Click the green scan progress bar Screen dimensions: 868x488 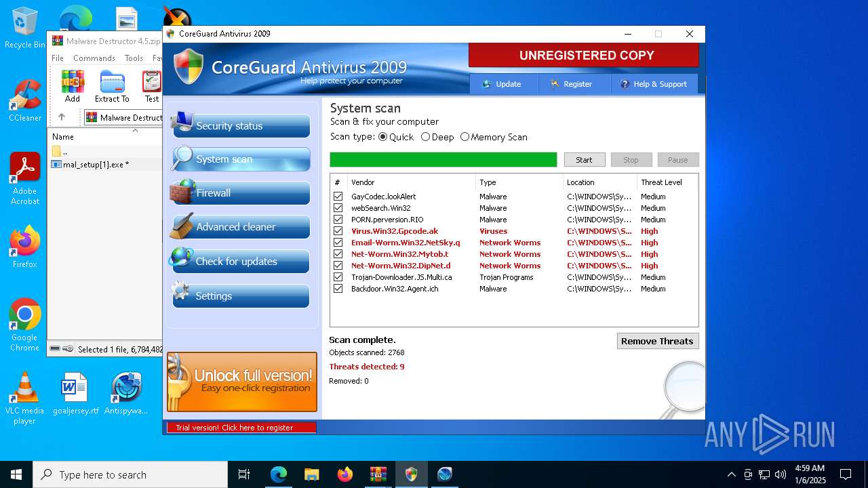(443, 160)
